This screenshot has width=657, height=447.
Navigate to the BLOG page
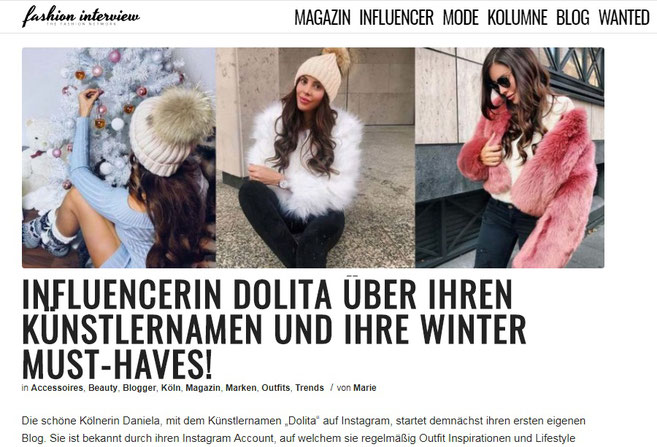(573, 18)
